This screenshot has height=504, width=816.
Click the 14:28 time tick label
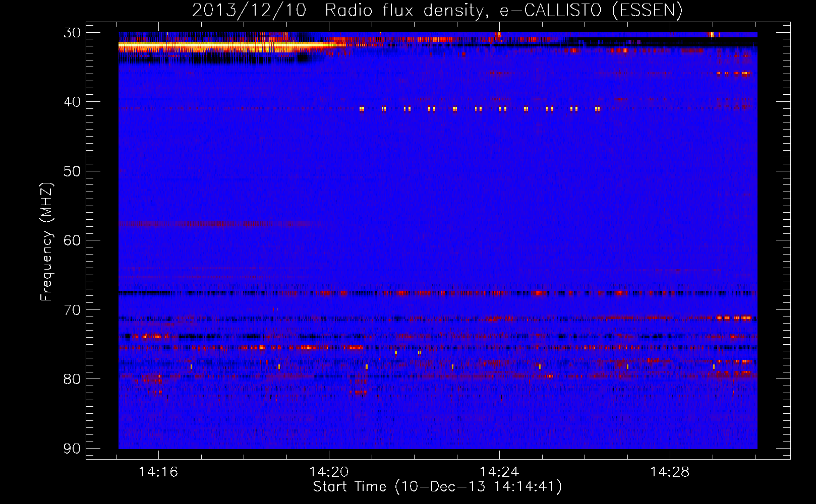click(x=670, y=472)
